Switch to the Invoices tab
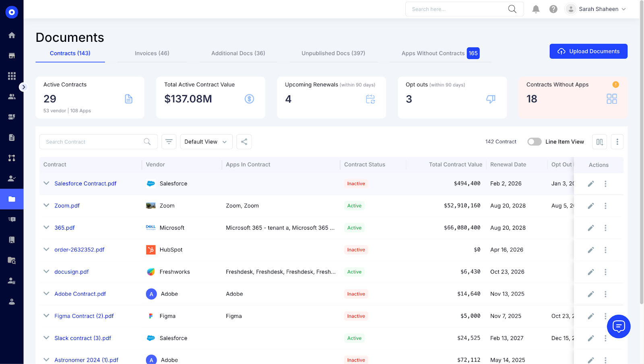This screenshot has width=644, height=364. pos(152,53)
